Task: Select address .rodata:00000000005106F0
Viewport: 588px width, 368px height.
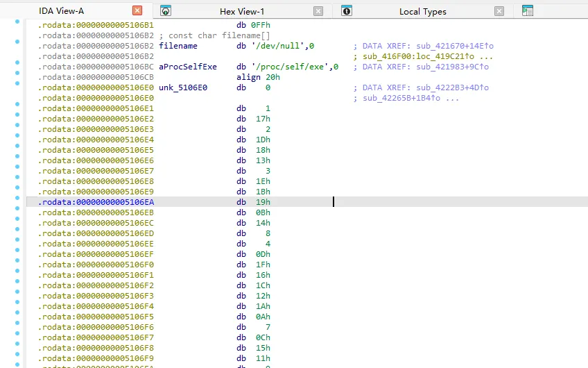Action: (x=96, y=265)
